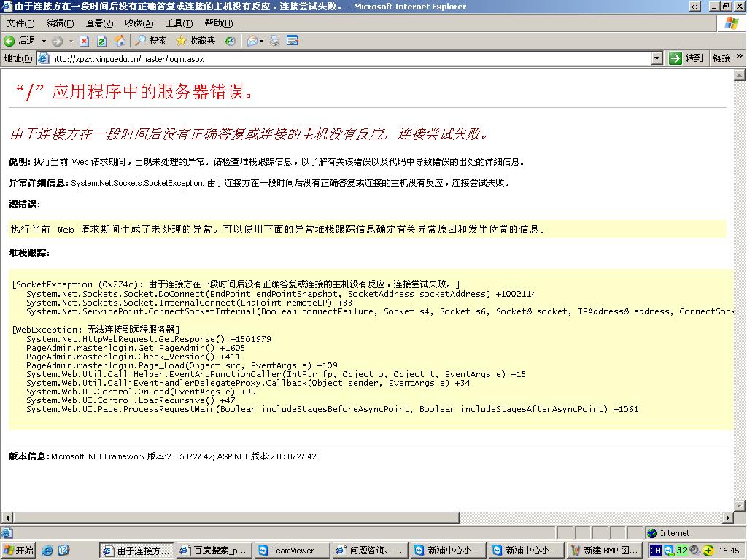The width and height of the screenshot is (747, 560).
Task: Click the 转到 go button
Action: click(686, 58)
